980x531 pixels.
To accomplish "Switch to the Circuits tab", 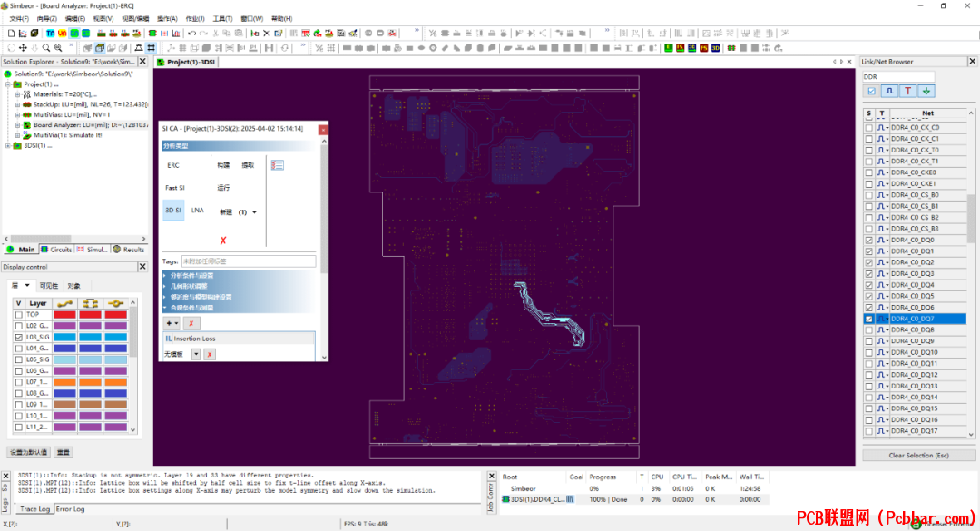I will 56,250.
